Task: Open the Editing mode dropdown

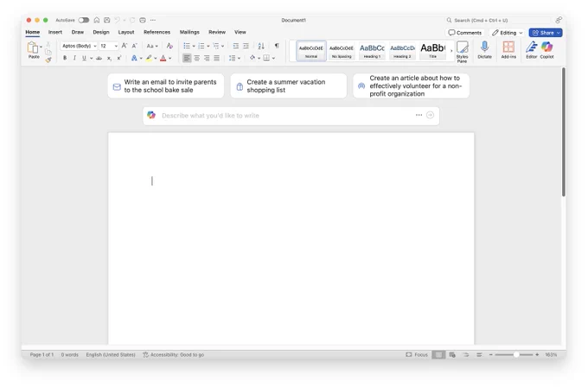Action: [x=507, y=33]
